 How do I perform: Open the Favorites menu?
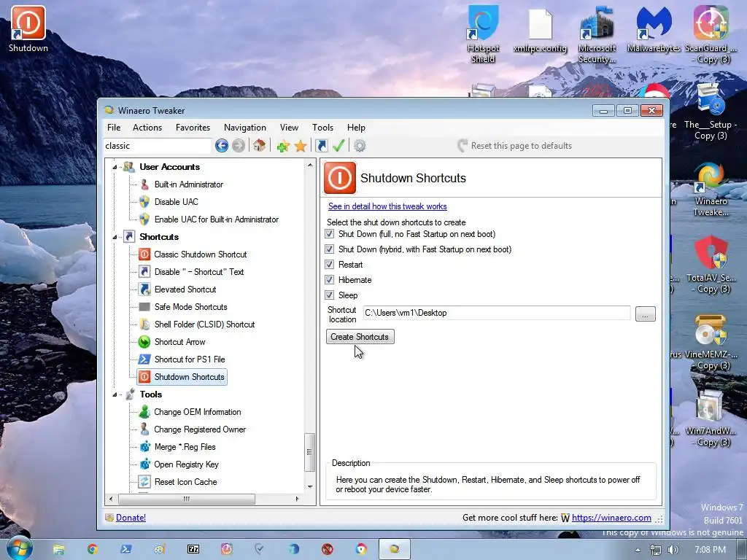tap(193, 127)
